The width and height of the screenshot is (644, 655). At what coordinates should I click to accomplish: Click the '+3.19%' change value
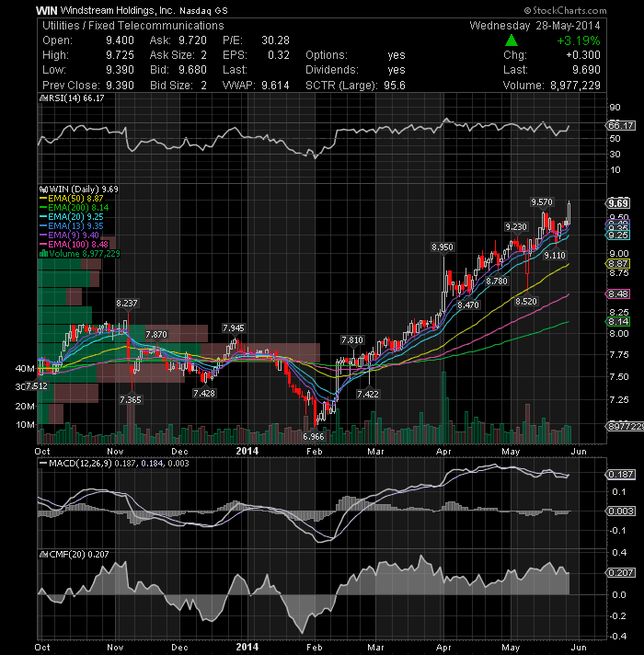coord(579,40)
